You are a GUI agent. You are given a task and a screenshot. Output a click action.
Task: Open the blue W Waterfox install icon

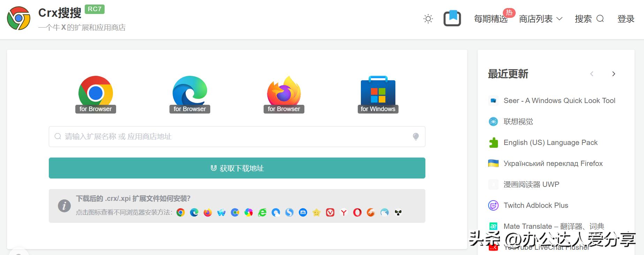[221, 212]
